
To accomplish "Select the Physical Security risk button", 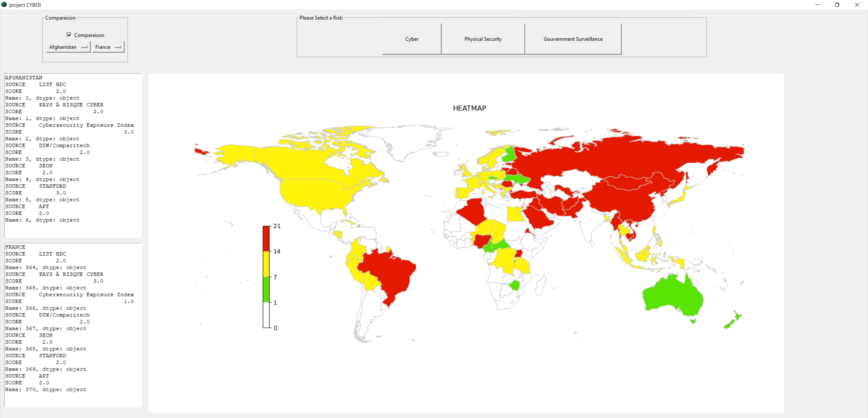I will pos(483,39).
